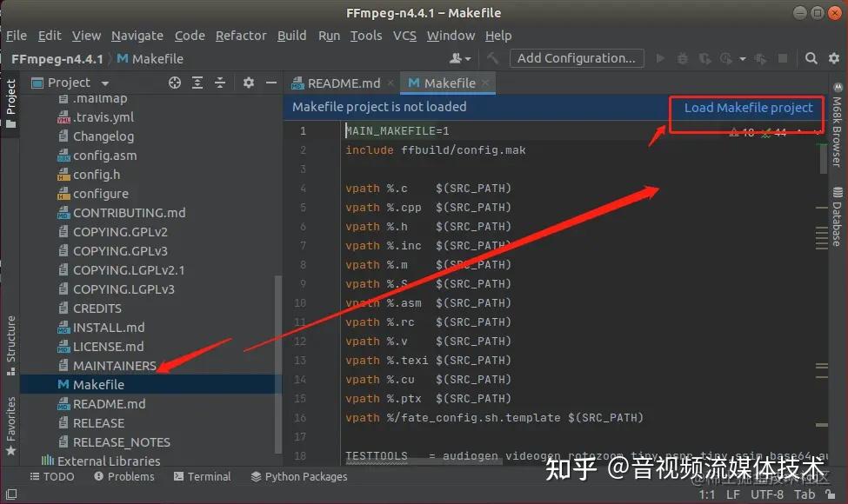Open the VCS menu

[x=406, y=36]
